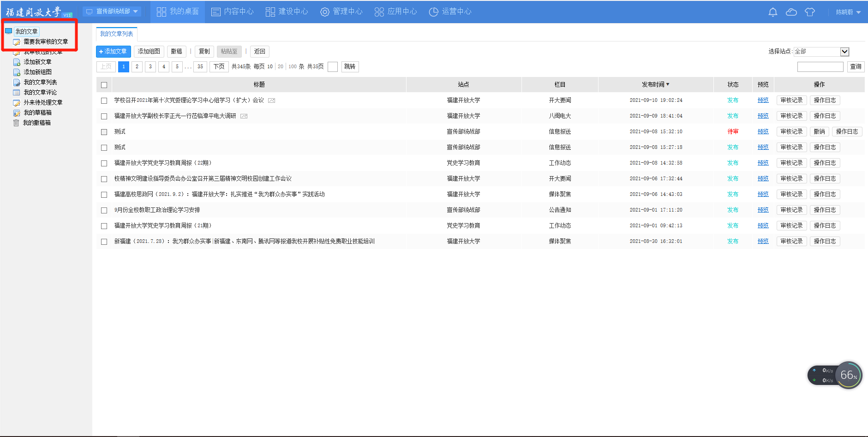Click the icon next to 我的草稿箱
Viewport: 868px width, 437px height.
coord(17,112)
